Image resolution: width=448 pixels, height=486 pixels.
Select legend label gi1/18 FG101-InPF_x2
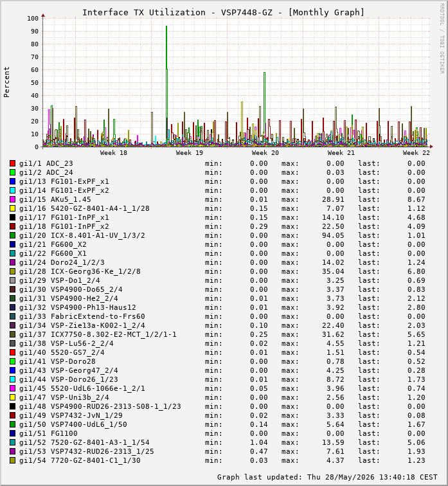[x=64, y=226]
